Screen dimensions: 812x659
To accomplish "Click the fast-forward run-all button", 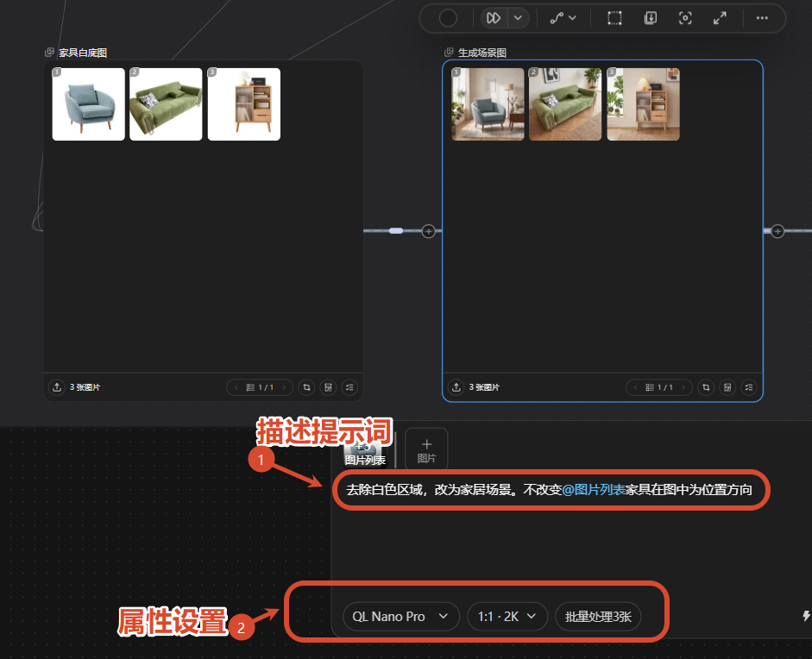I will tap(494, 18).
